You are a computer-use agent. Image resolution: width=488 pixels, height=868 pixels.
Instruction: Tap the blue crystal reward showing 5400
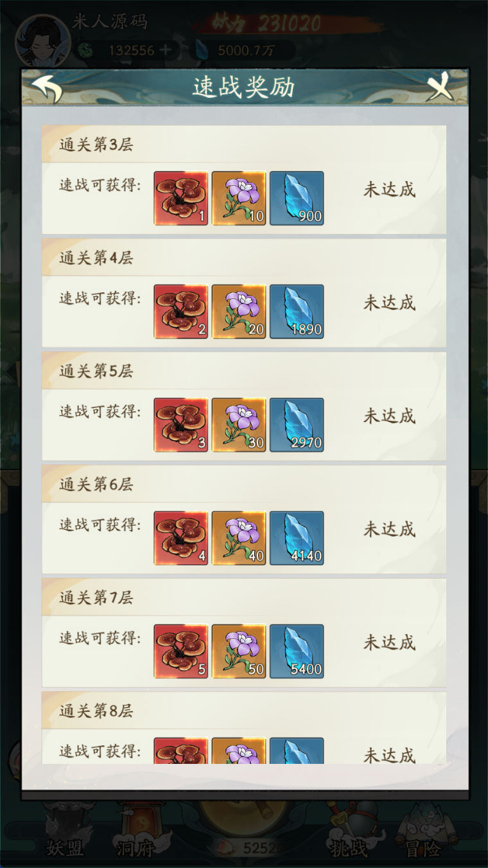coord(297,651)
